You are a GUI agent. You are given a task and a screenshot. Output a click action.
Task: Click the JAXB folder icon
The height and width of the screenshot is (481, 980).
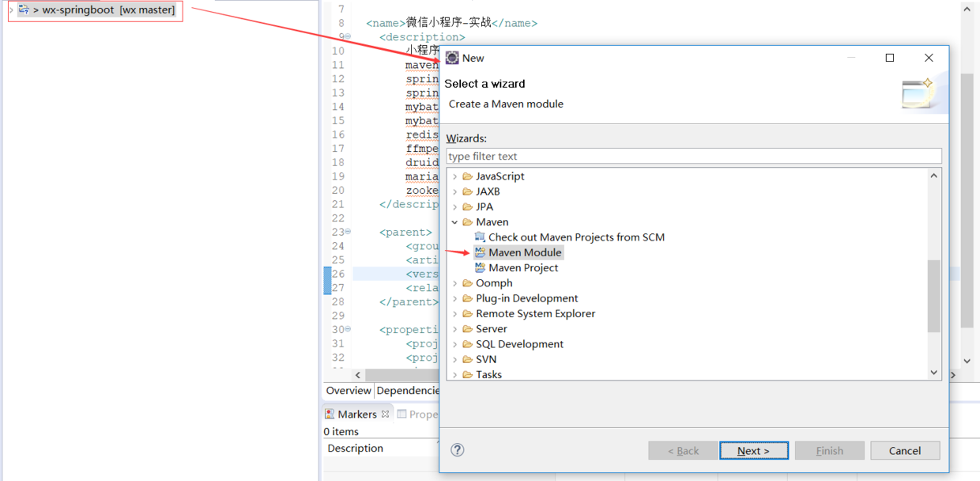468,191
